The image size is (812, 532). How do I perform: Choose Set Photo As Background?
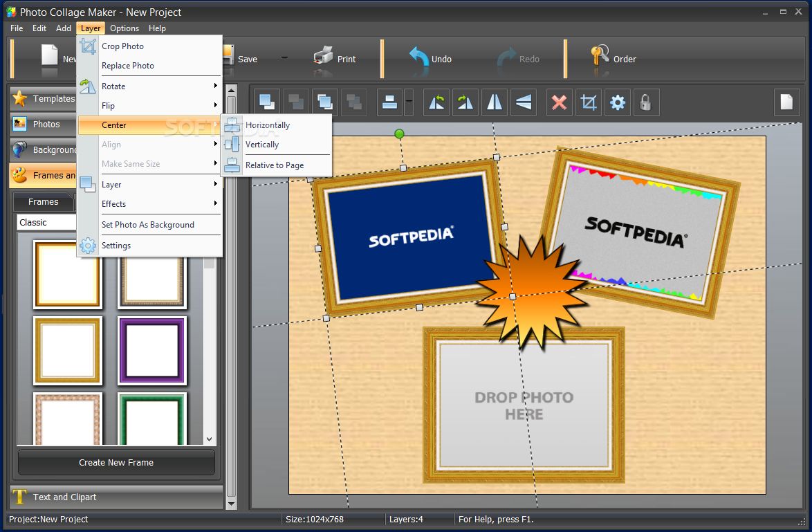point(149,224)
